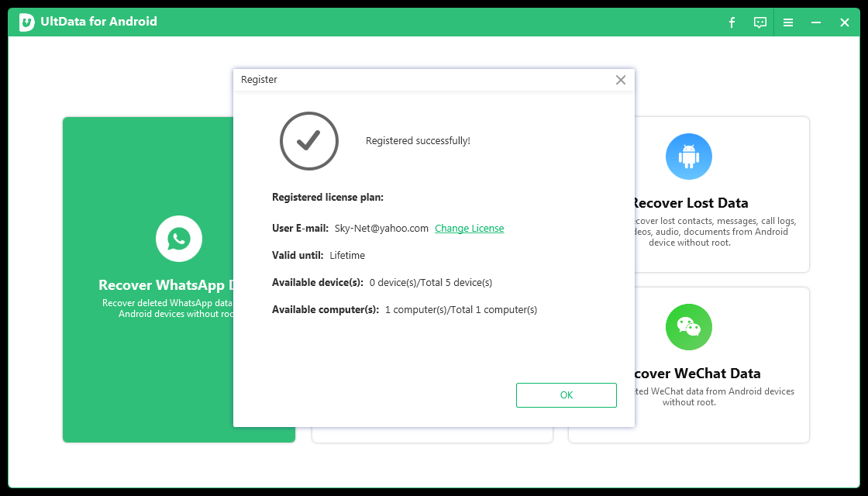Image resolution: width=868 pixels, height=496 pixels.
Task: Click the UltData logo icon in title bar
Action: coord(26,22)
